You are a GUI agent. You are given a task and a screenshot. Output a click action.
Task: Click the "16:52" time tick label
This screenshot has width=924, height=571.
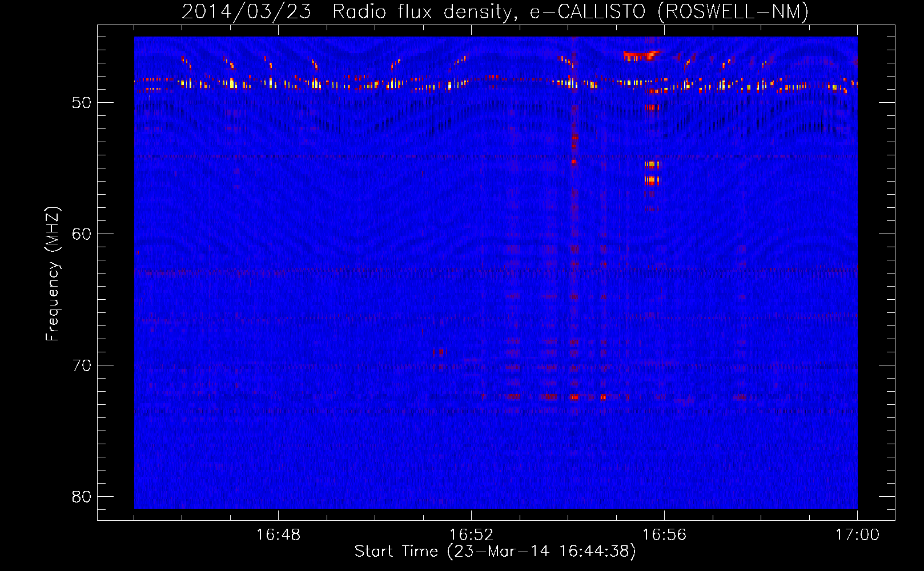point(471,535)
